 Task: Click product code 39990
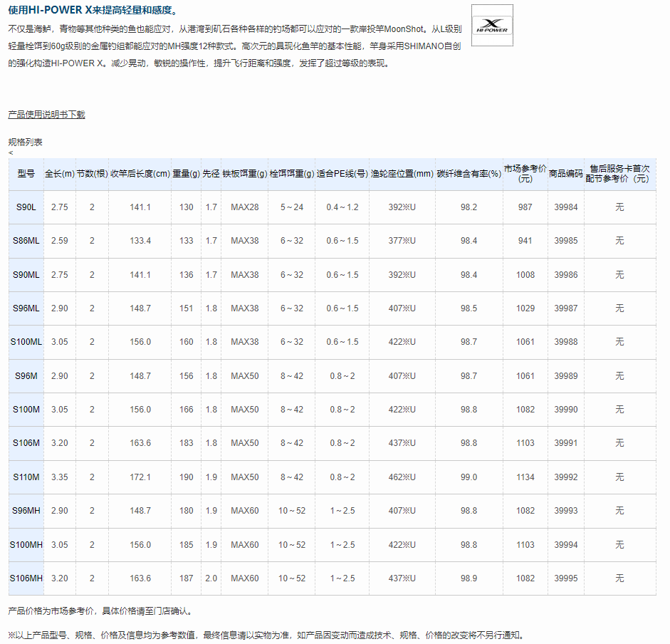pos(566,410)
